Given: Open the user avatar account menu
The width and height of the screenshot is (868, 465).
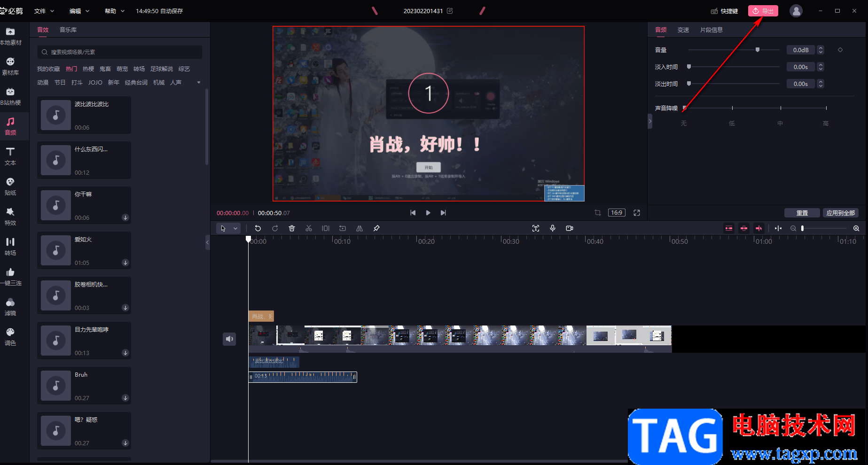Looking at the screenshot, I should pyautogui.click(x=796, y=11).
